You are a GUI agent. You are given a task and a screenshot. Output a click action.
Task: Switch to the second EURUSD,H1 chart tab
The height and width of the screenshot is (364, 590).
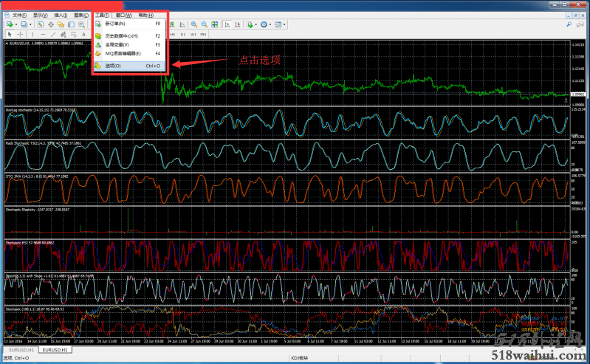click(54, 349)
